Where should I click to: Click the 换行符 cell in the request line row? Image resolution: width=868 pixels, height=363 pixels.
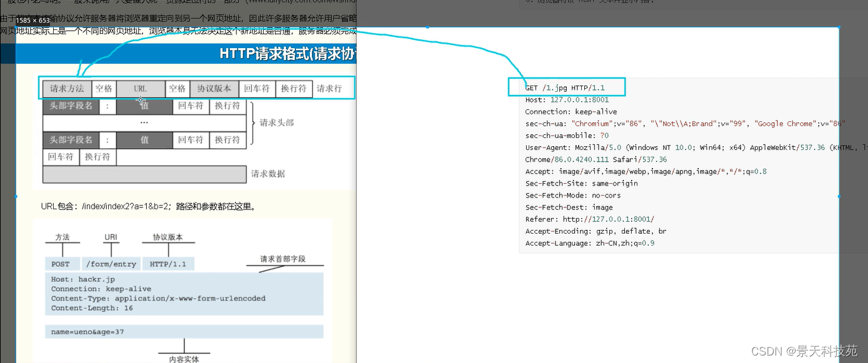[x=294, y=89]
